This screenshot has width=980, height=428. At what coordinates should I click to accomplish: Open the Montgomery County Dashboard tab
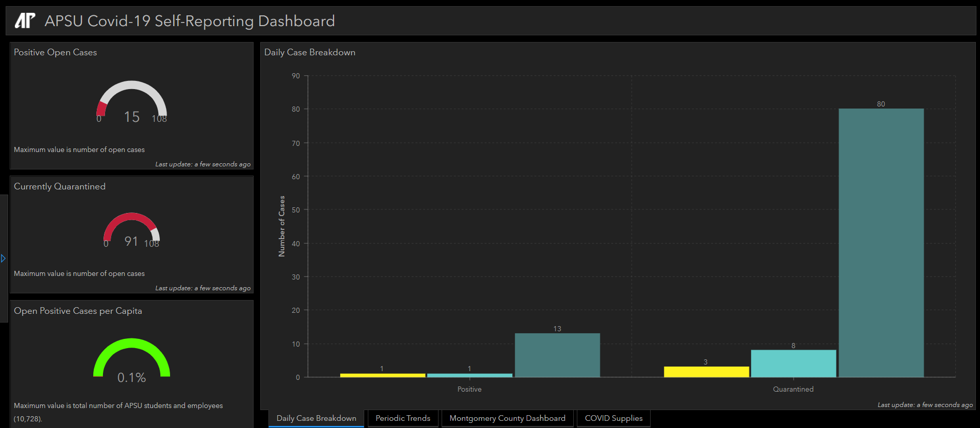click(507, 418)
